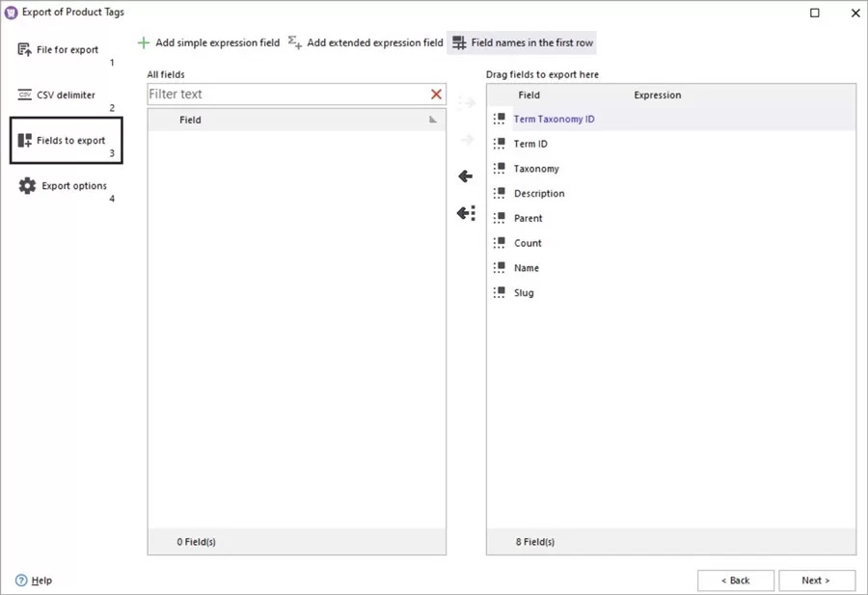The image size is (868, 595).
Task: Toggle the Field names in the first row option
Action: coord(522,42)
